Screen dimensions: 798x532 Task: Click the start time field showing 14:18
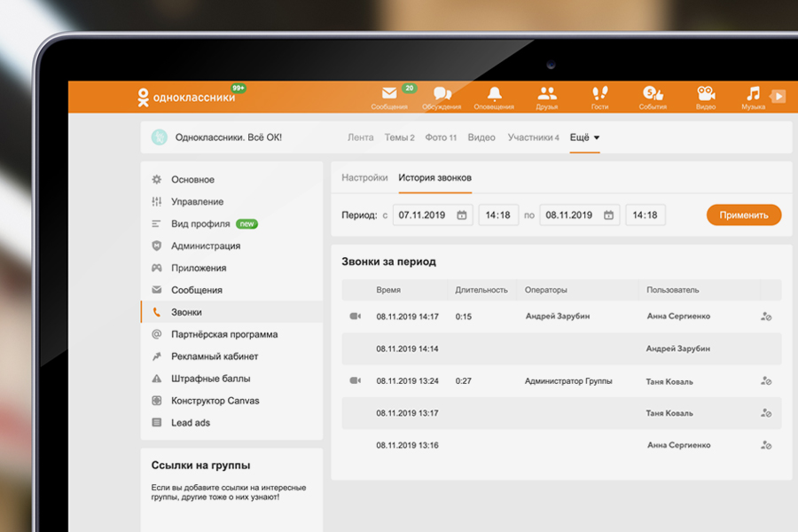pyautogui.click(x=498, y=215)
